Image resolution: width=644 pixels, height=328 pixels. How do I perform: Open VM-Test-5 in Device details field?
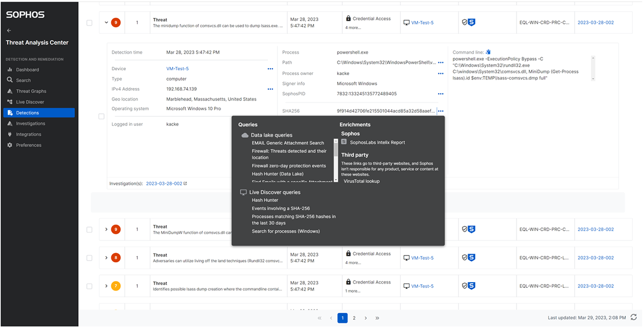[177, 69]
